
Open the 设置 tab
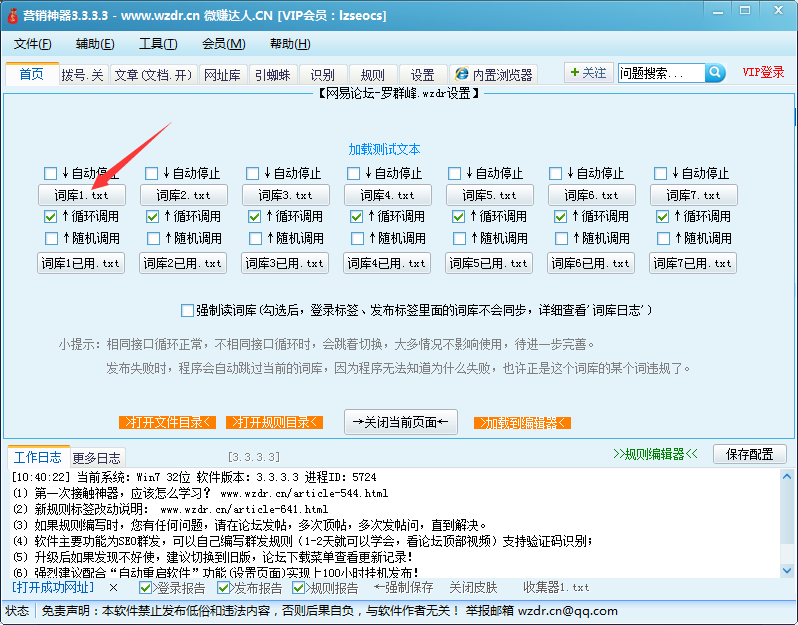click(x=422, y=75)
